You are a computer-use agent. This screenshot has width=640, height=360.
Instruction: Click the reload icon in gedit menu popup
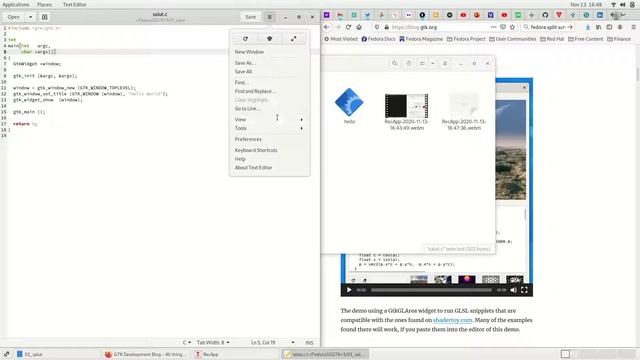coord(245,39)
